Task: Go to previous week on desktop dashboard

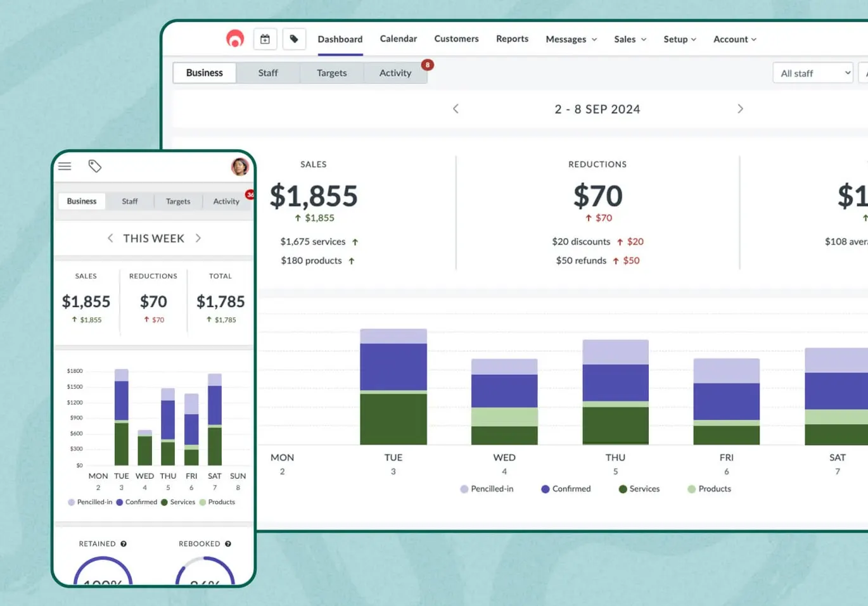Action: [x=456, y=109]
